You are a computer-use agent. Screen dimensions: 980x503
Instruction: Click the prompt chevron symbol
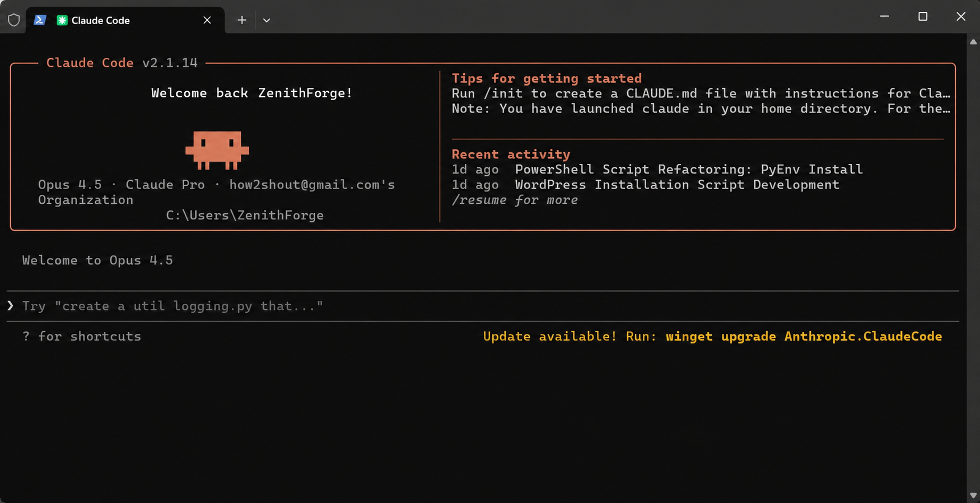10,305
